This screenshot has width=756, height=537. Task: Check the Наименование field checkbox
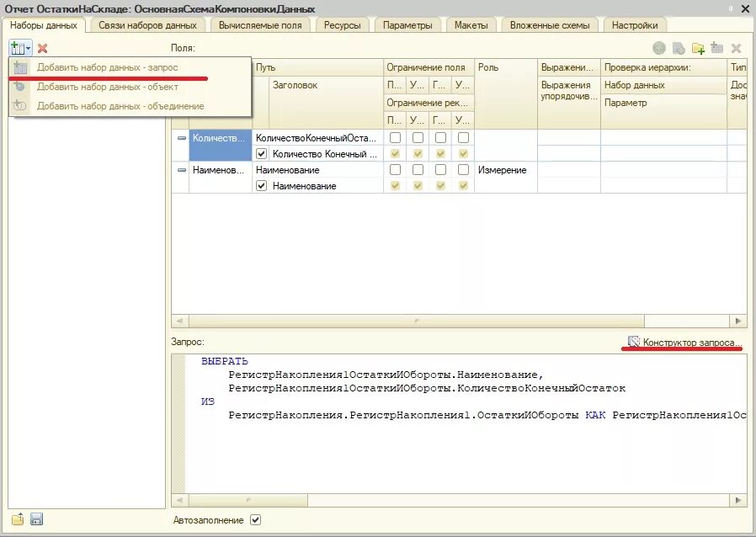coord(262,186)
